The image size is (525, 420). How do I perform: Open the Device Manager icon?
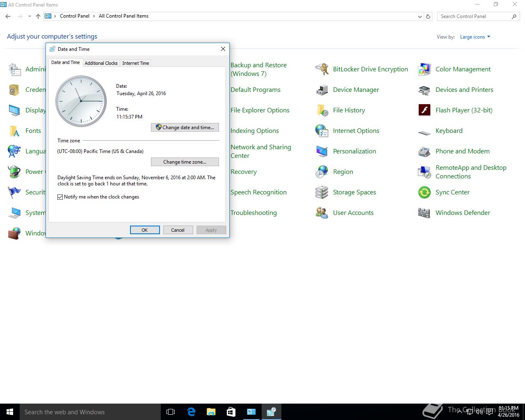click(322, 90)
